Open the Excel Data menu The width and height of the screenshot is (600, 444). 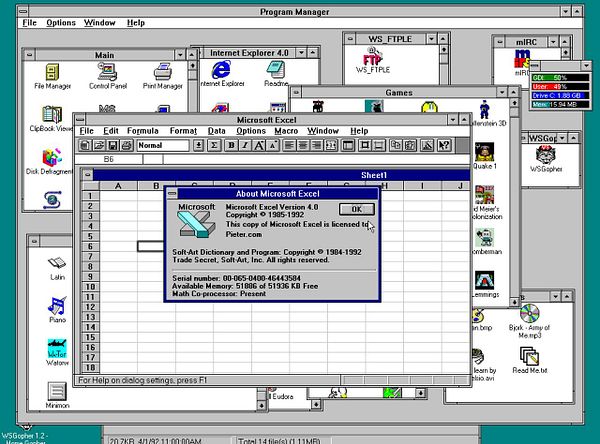[x=217, y=131]
